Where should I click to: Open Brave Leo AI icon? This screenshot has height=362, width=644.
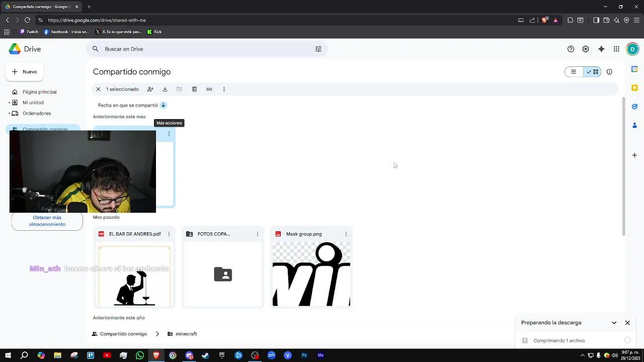click(x=616, y=20)
